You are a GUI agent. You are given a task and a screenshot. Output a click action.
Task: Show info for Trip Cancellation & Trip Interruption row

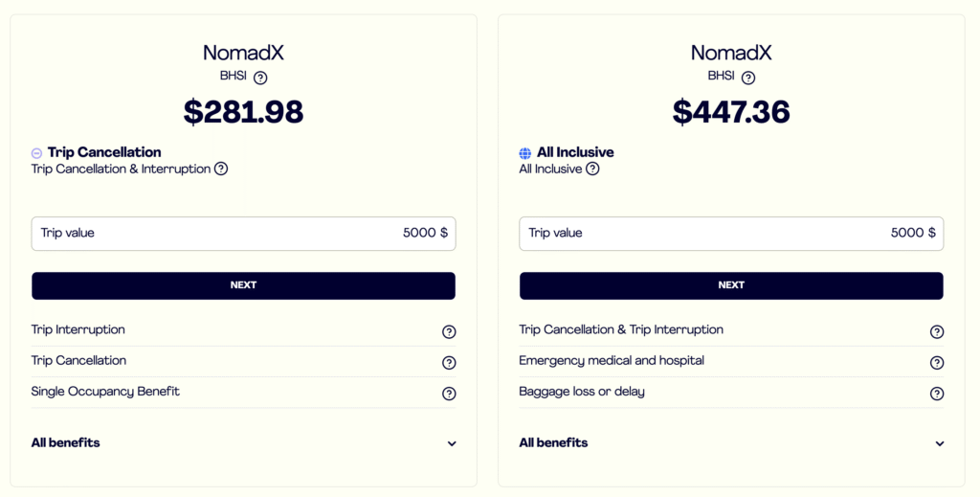937,331
